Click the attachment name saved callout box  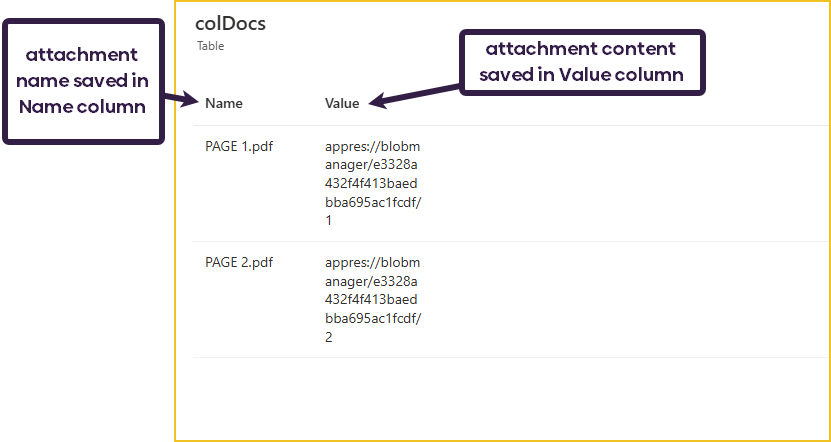coord(83,82)
